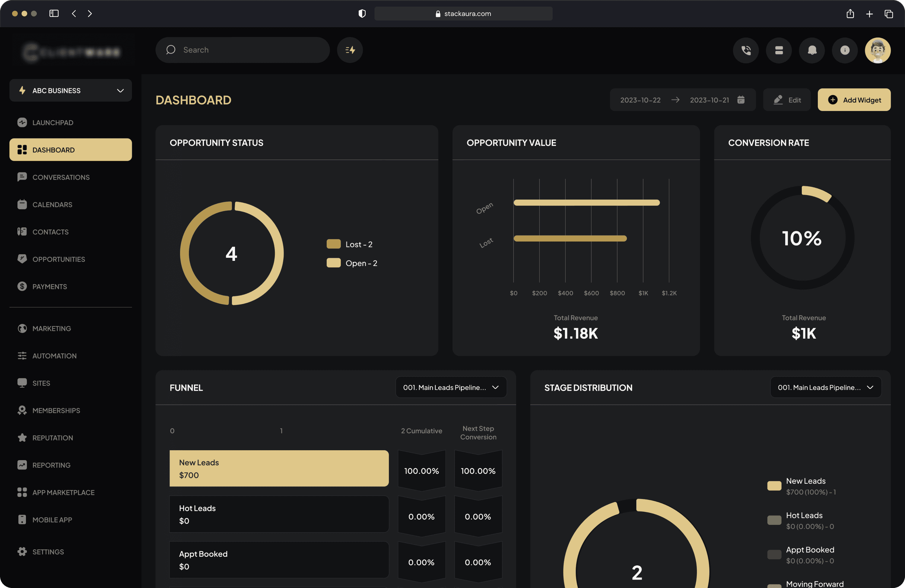Open the date range calendar picker
The width and height of the screenshot is (905, 588).
(740, 100)
